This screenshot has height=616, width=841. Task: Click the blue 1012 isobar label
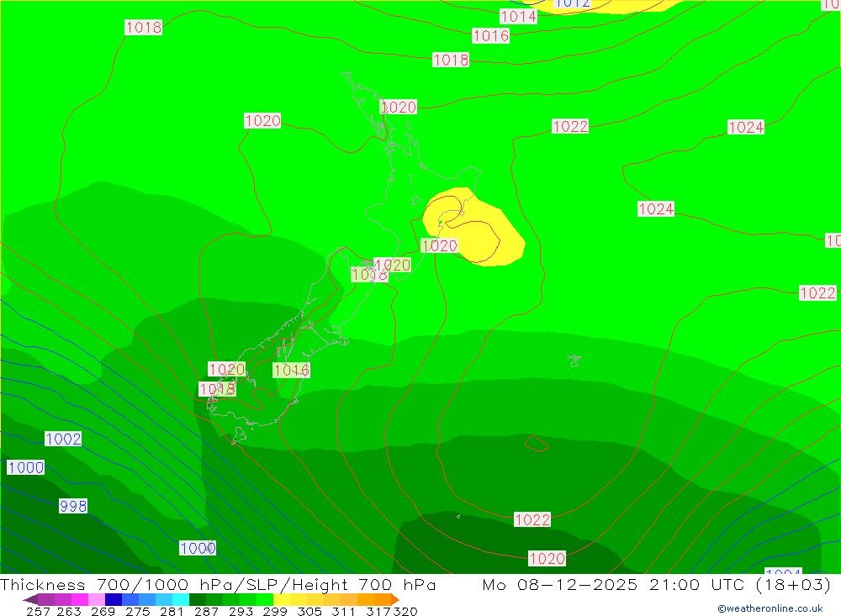coord(572,3)
